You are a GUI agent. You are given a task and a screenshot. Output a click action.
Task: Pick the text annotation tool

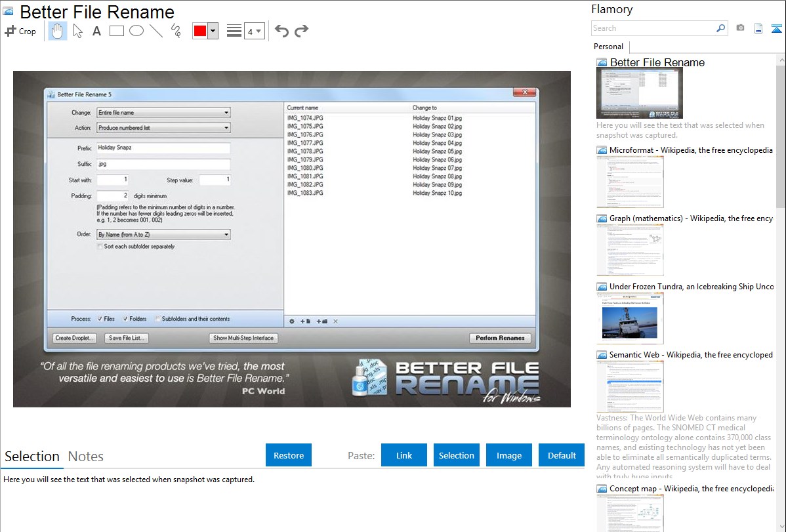click(x=96, y=31)
